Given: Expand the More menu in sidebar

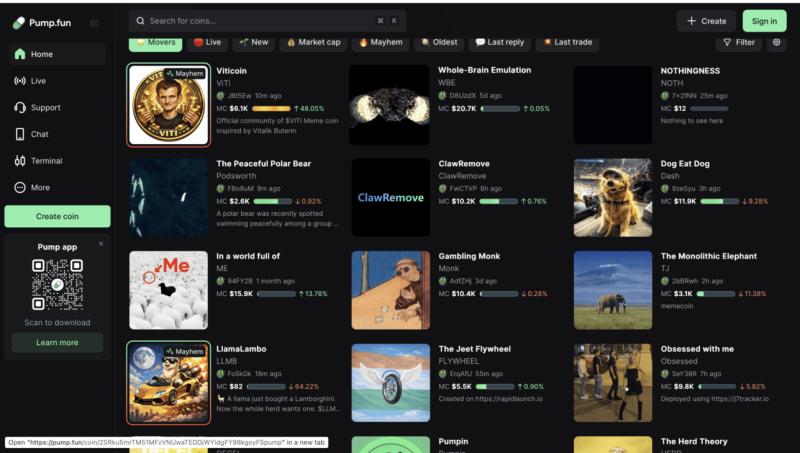Looking at the screenshot, I should pyautogui.click(x=40, y=187).
